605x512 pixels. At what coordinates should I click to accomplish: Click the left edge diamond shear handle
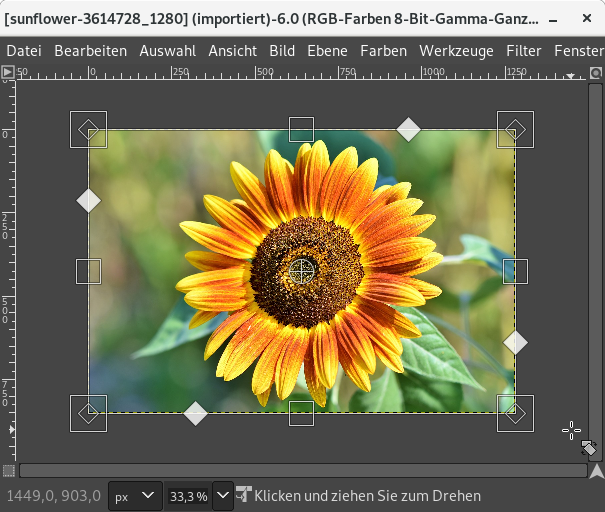pyautogui.click(x=89, y=201)
